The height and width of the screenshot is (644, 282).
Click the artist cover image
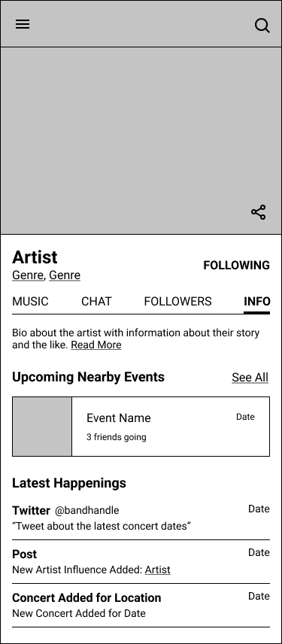click(141, 141)
